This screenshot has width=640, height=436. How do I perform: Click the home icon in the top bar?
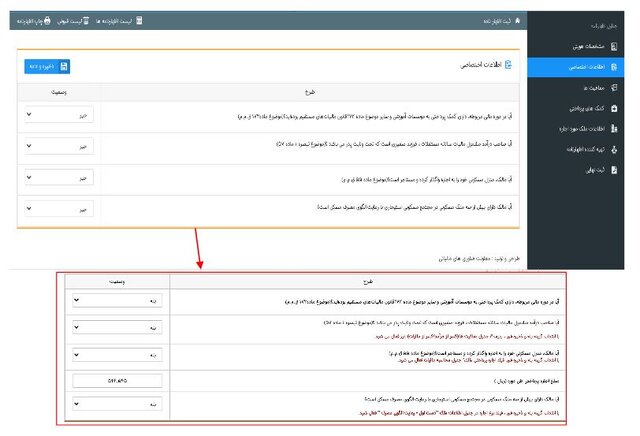[517, 21]
